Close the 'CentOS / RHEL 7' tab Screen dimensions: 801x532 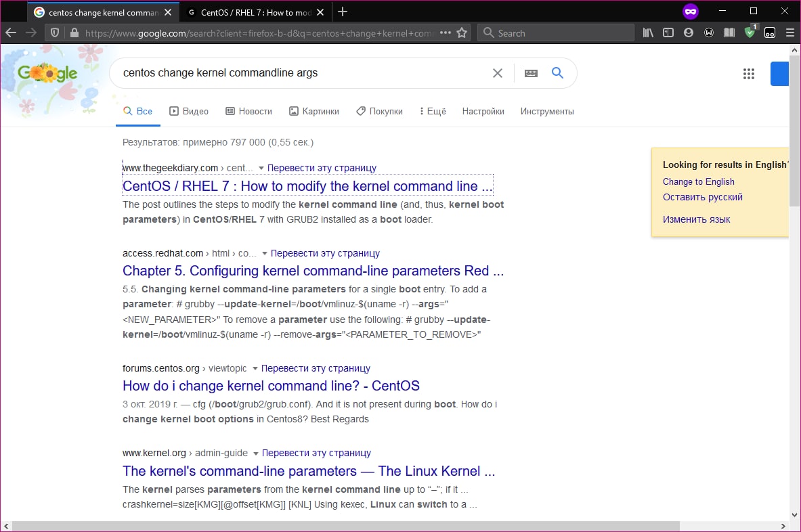point(320,12)
